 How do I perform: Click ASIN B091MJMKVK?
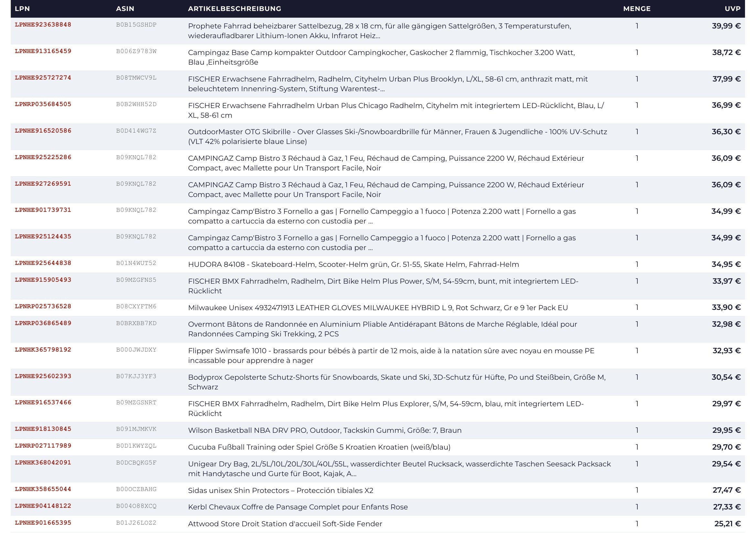coord(136,429)
